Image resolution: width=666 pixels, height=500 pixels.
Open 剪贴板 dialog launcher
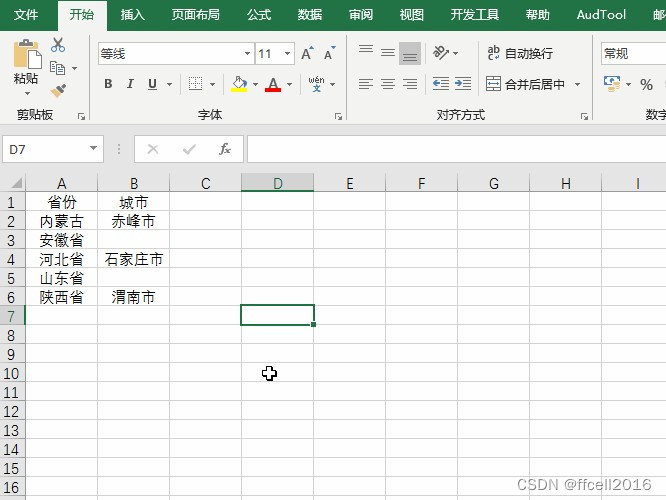click(81, 116)
